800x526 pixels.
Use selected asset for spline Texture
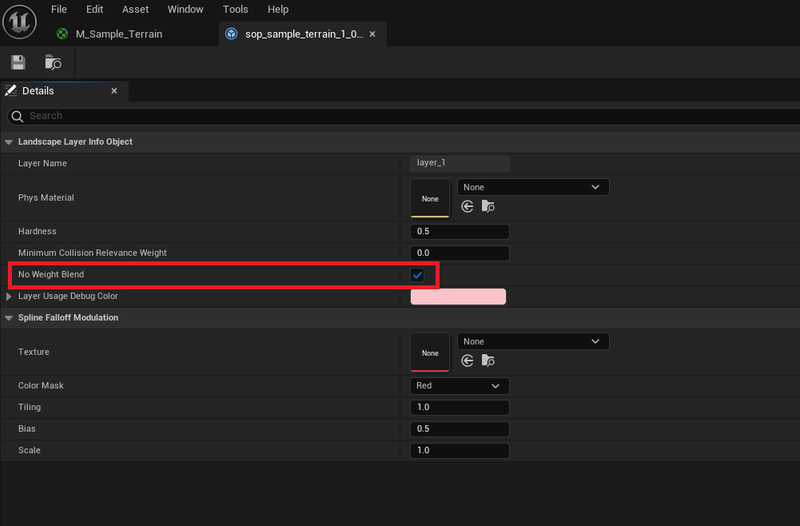(x=467, y=361)
